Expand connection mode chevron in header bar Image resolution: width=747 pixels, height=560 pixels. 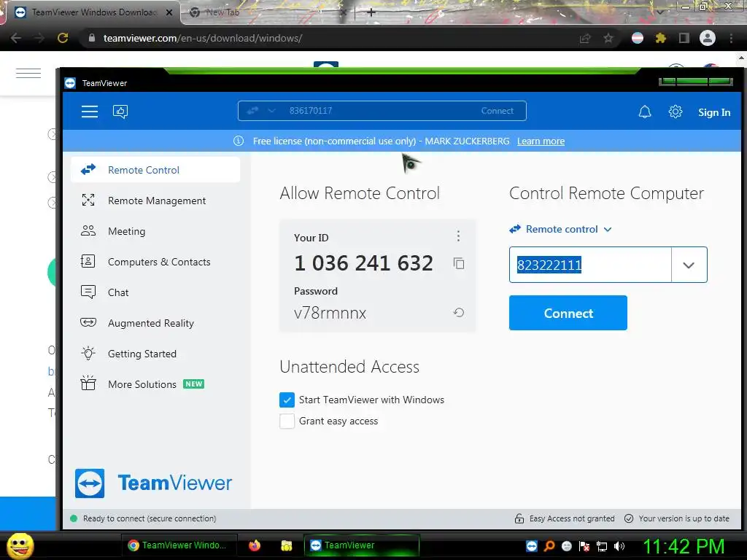pyautogui.click(x=271, y=111)
